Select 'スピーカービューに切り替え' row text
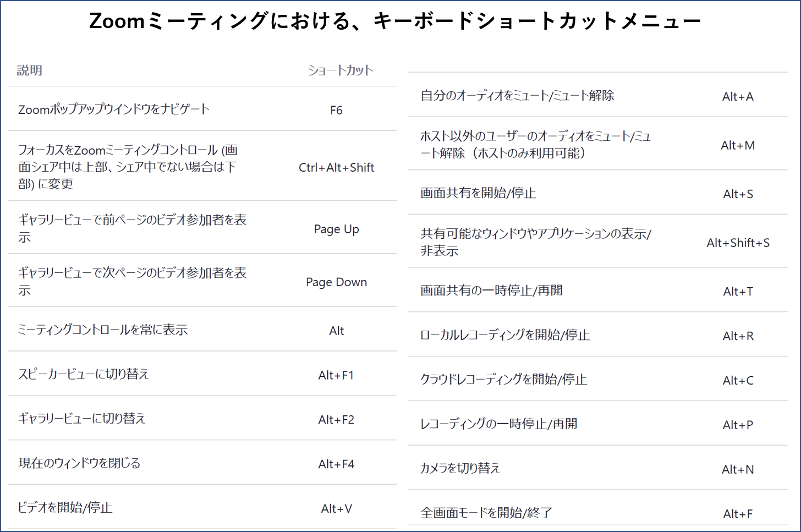 (x=84, y=374)
